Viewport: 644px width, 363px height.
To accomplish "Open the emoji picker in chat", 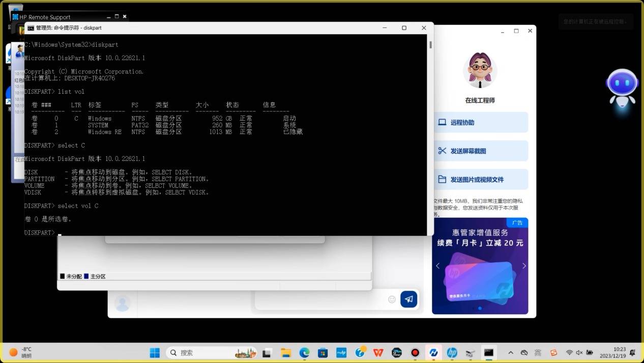I will pyautogui.click(x=392, y=299).
